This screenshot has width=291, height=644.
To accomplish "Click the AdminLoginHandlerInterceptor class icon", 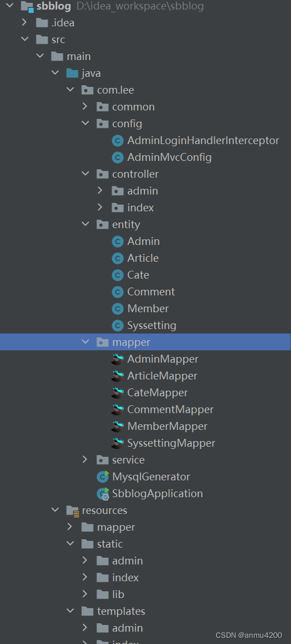I will point(118,141).
